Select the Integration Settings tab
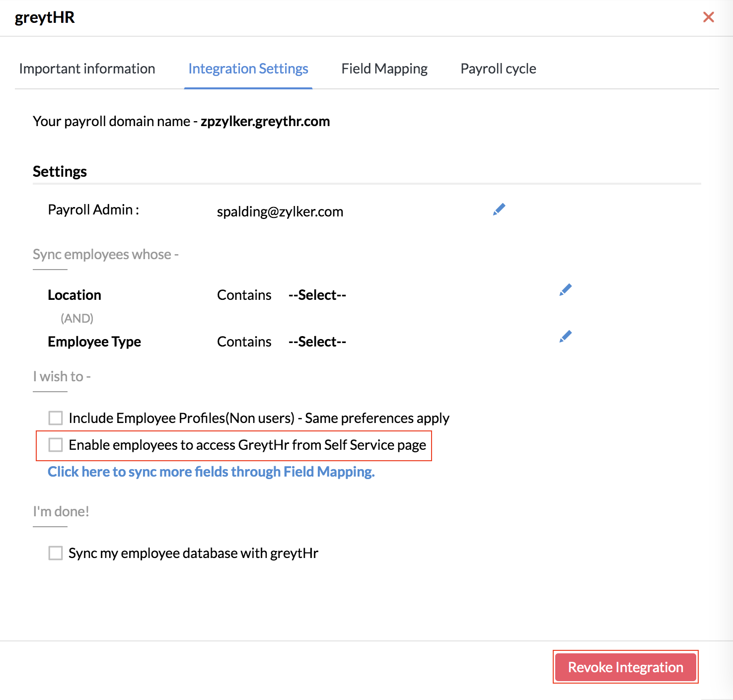Screen dimensions: 733x700 tap(248, 69)
